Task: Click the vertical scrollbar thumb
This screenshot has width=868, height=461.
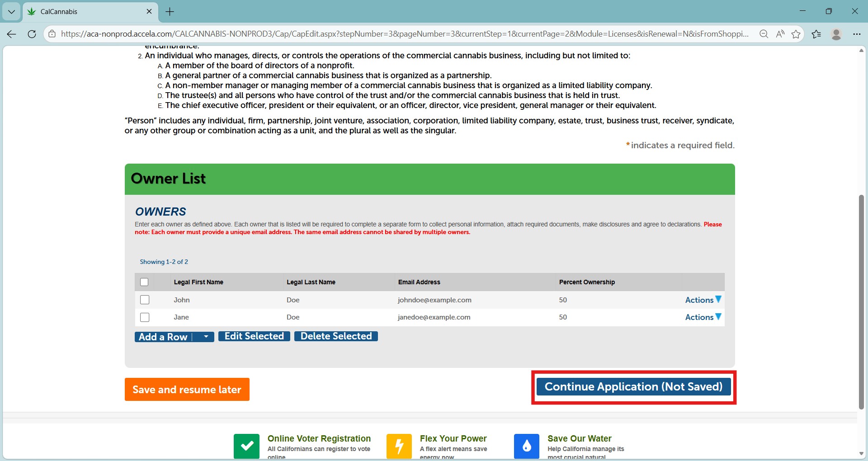Action: [861, 302]
